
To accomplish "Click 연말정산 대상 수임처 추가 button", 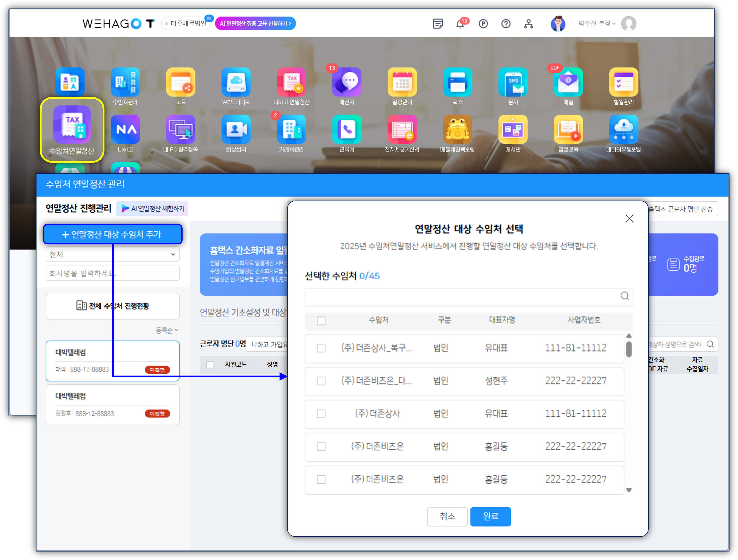I will pos(112,234).
